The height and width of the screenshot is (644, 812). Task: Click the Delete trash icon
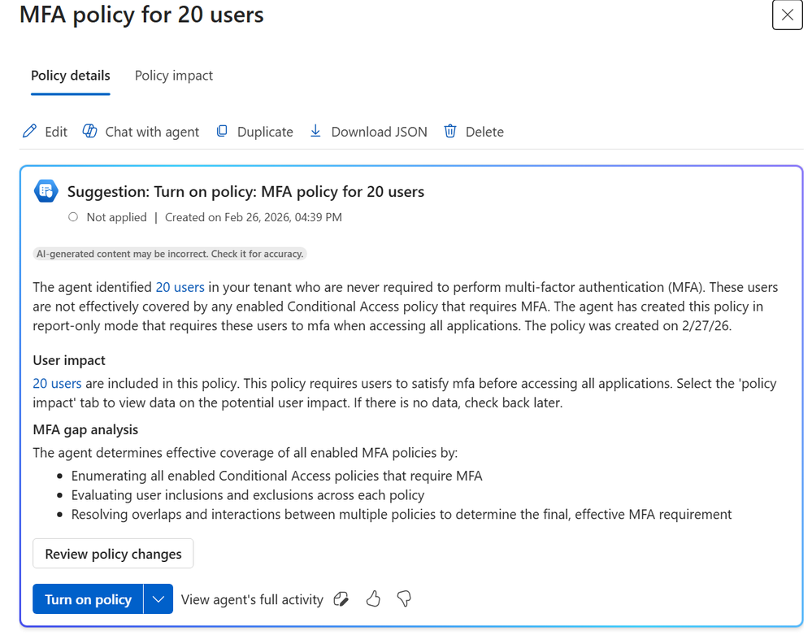click(x=450, y=131)
